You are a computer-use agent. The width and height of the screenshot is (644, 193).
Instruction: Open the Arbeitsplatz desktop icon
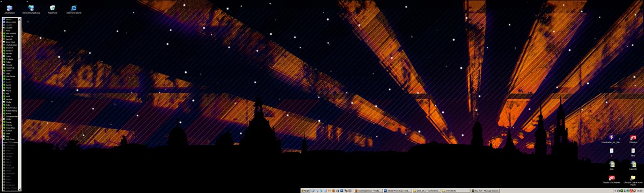pyautogui.click(x=9, y=9)
